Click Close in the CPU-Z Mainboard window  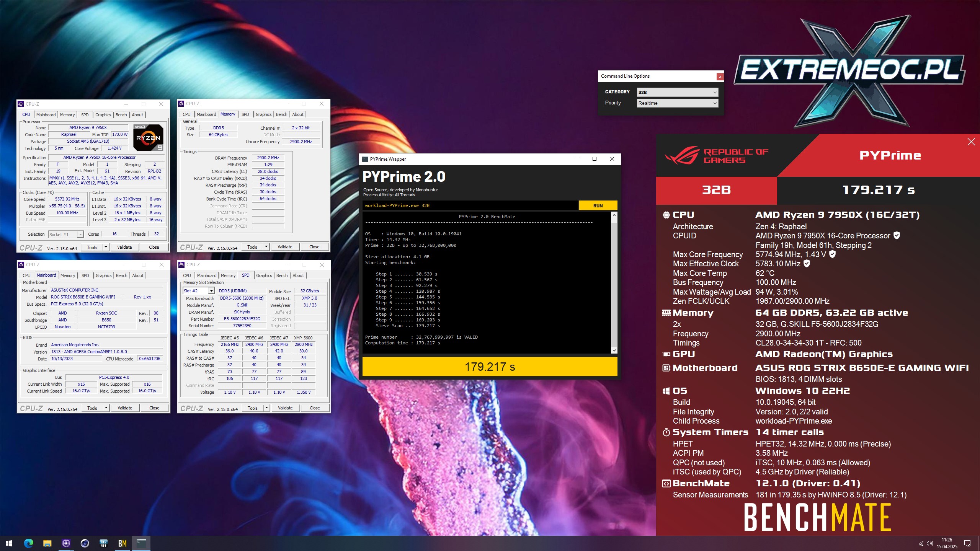154,408
